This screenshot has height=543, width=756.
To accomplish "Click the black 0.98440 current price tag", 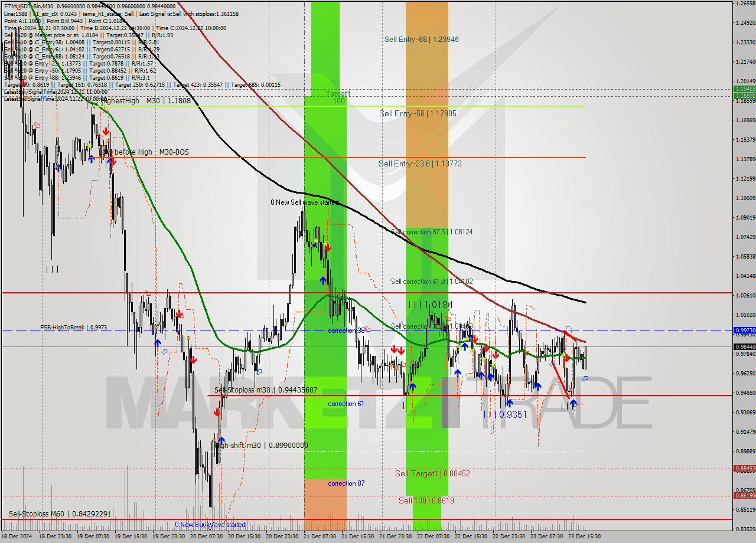I will (744, 346).
